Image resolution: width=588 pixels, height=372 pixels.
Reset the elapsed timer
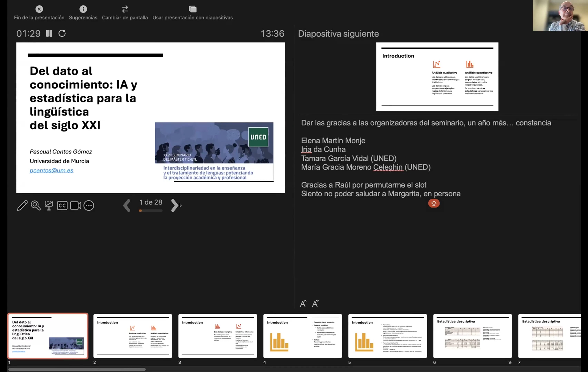coord(62,33)
